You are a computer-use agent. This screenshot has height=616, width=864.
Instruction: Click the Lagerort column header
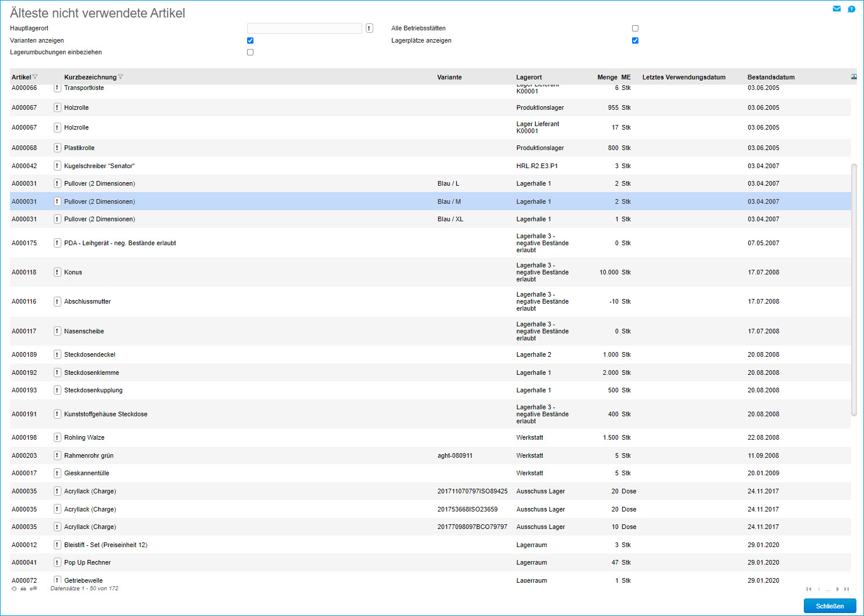click(x=529, y=77)
